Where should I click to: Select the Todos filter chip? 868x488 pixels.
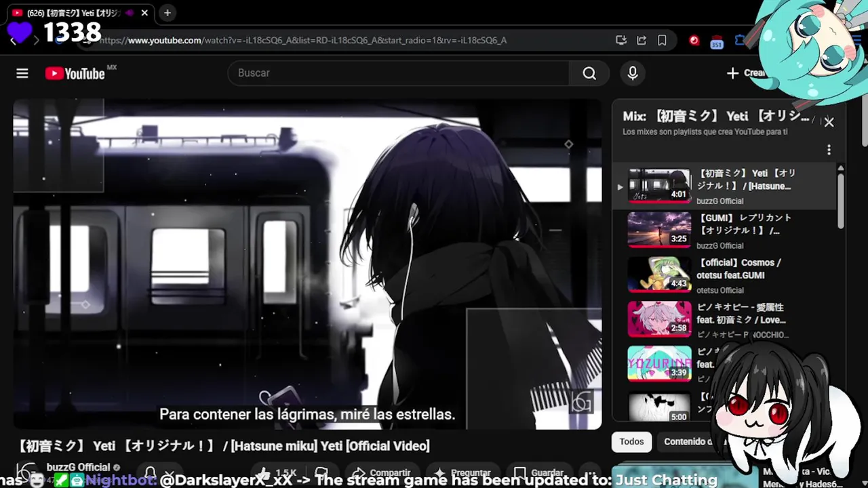631,441
